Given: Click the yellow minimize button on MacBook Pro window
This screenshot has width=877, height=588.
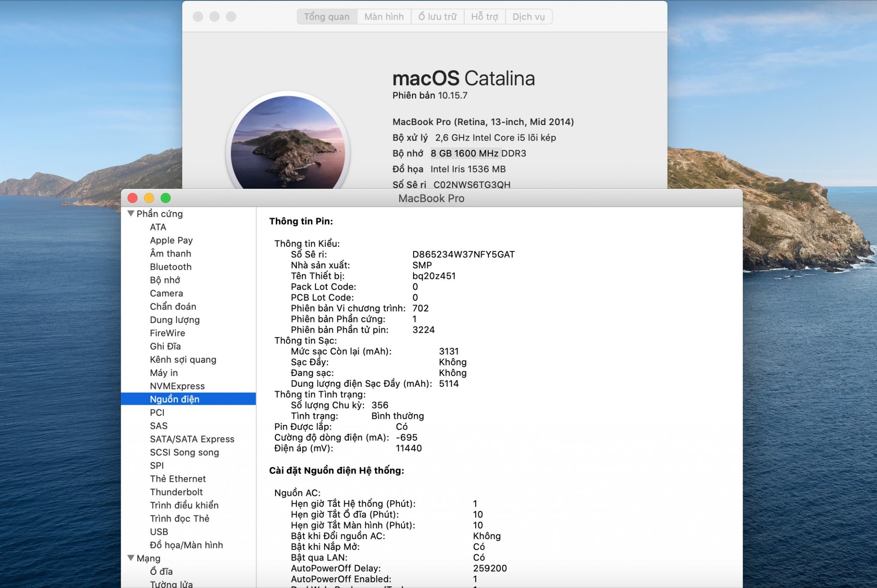Looking at the screenshot, I should pos(149,198).
